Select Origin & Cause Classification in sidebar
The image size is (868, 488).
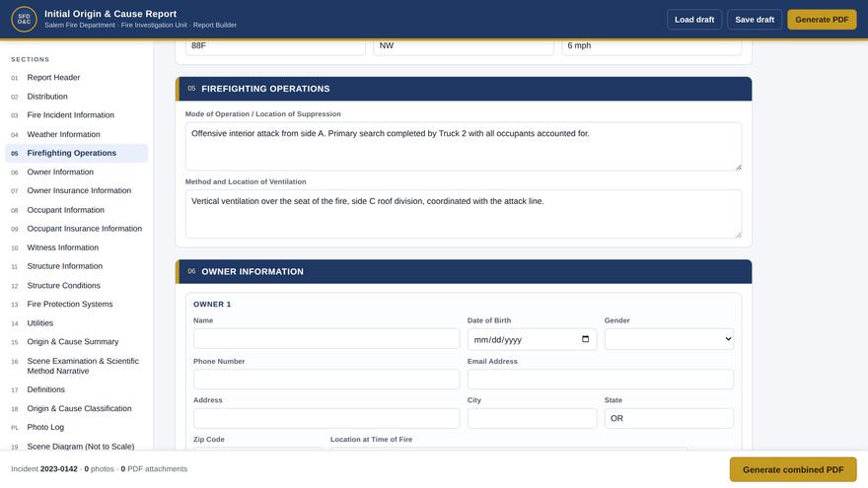[76, 408]
